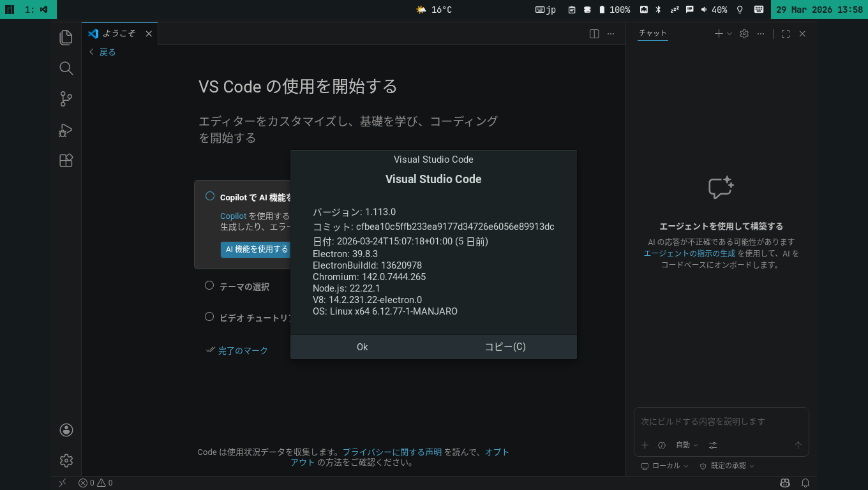This screenshot has width=868, height=490.
Task: Open the 既定の承認 approval dropdown
Action: point(727,466)
